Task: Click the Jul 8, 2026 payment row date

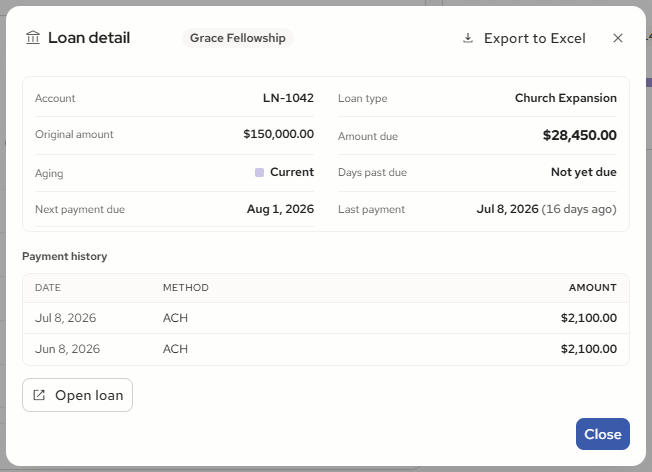Action: pyautogui.click(x=66, y=318)
